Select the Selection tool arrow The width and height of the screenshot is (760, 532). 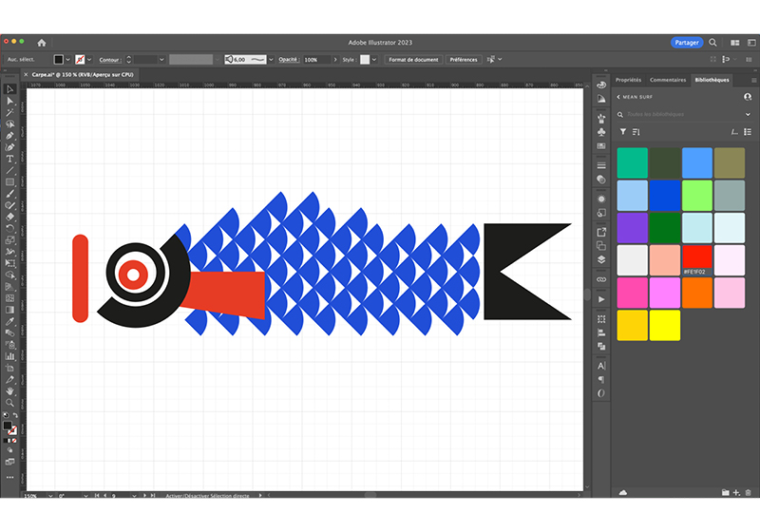pos(9,89)
